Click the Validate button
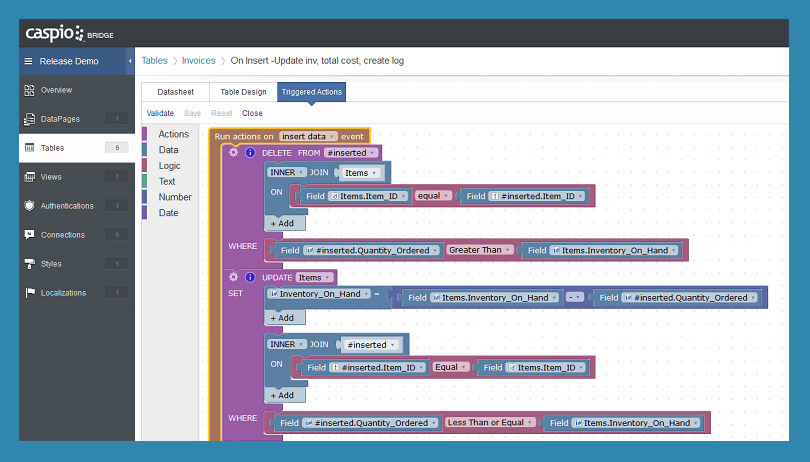The height and width of the screenshot is (462, 810). (x=160, y=113)
